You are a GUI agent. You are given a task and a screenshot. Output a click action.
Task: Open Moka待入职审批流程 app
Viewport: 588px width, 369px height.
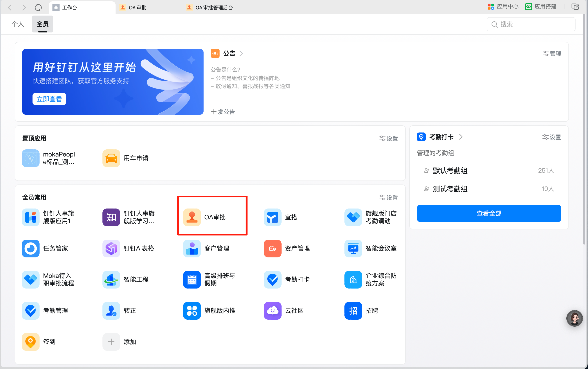[48, 279]
